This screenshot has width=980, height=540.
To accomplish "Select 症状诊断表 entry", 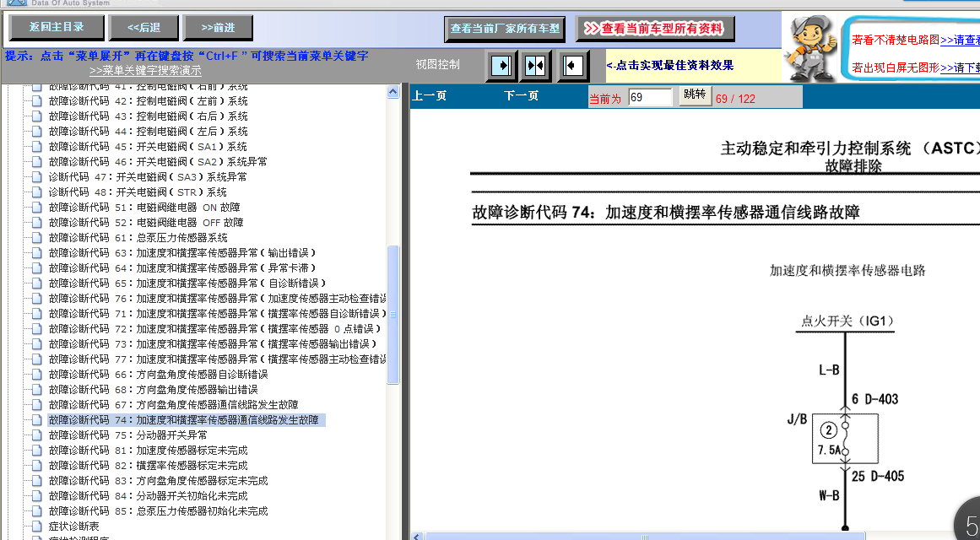I will pyautogui.click(x=73, y=526).
